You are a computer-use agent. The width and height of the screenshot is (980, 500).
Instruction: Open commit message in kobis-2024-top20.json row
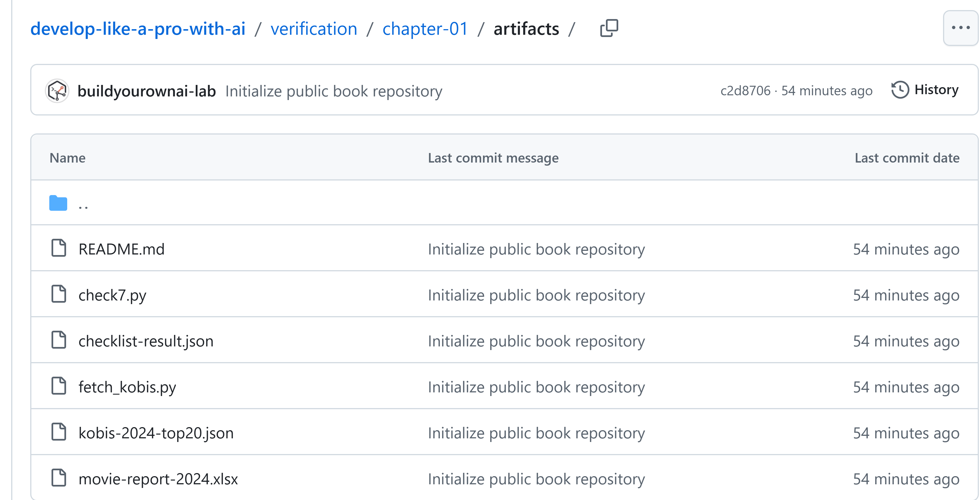(x=536, y=433)
